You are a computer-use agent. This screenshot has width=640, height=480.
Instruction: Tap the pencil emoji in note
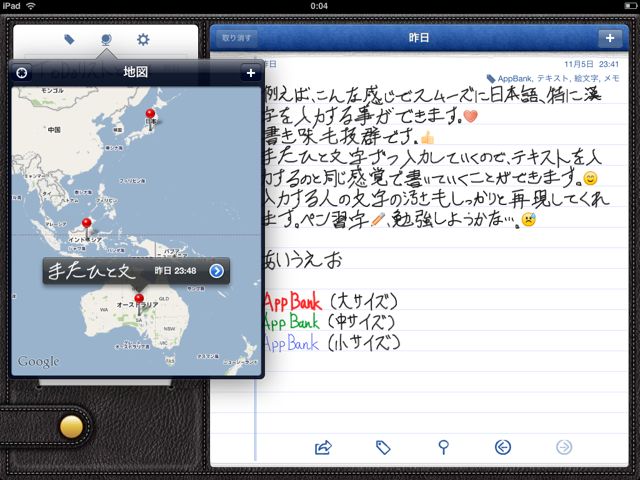click(x=378, y=220)
